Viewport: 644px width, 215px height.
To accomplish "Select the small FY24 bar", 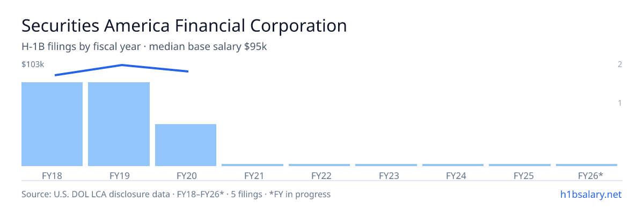I will (453, 165).
